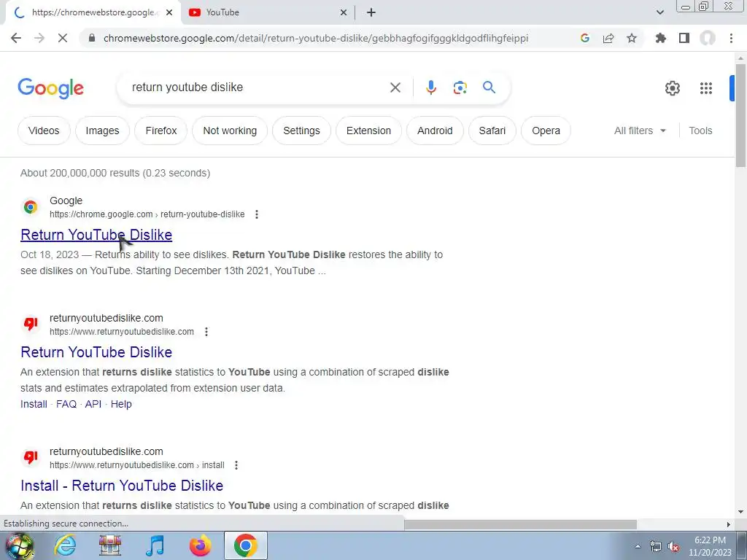
Task: Open the search Tools button
Action: pos(700,131)
